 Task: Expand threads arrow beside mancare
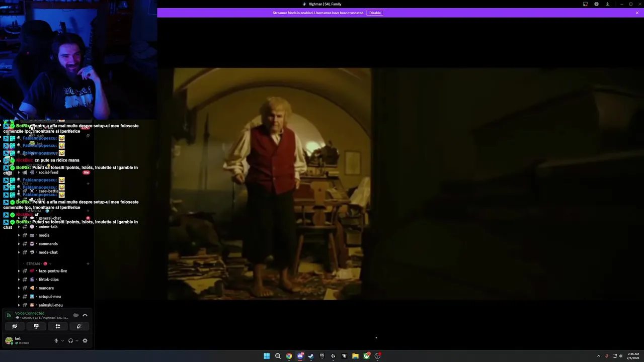(x=19, y=288)
